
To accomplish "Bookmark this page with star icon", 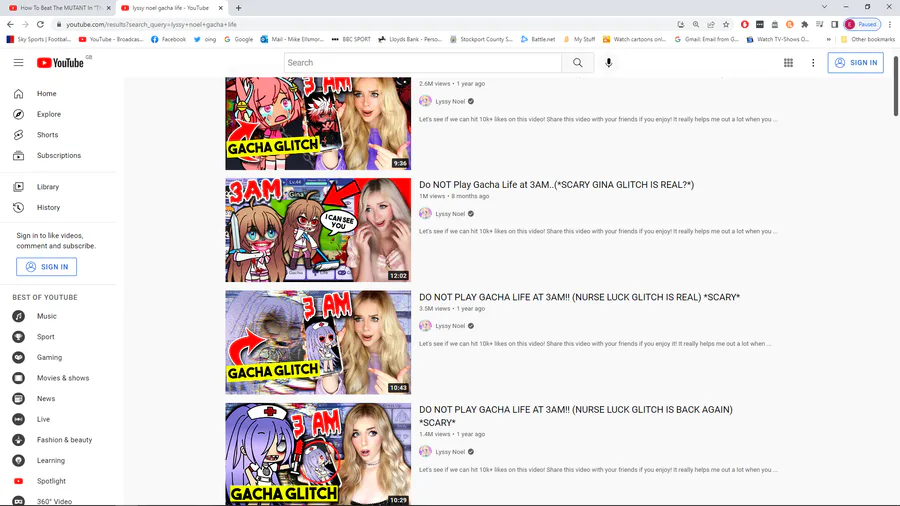I will 726,25.
